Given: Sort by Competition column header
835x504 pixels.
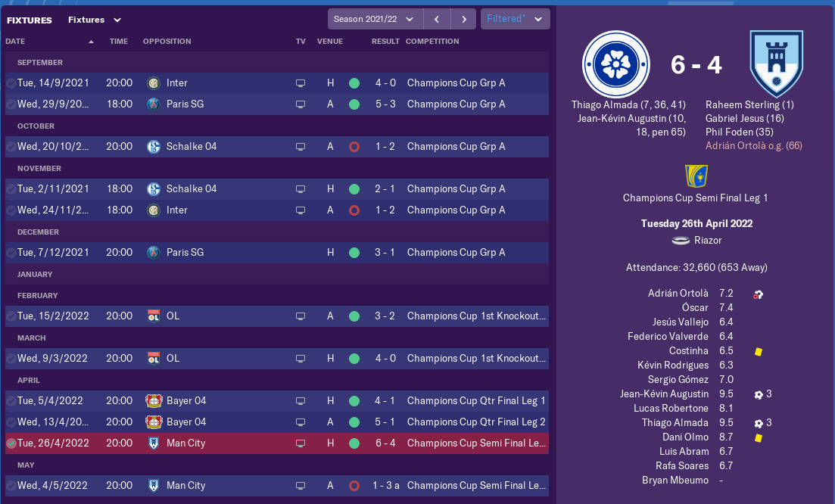Looking at the screenshot, I should 432,42.
